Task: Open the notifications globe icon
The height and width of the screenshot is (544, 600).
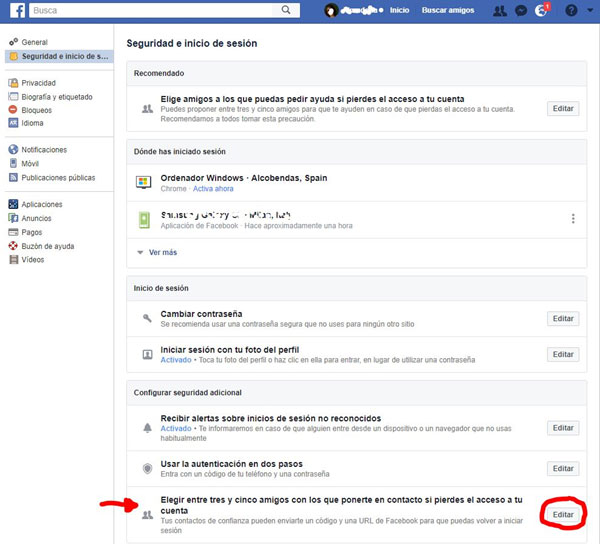Action: 541,10
